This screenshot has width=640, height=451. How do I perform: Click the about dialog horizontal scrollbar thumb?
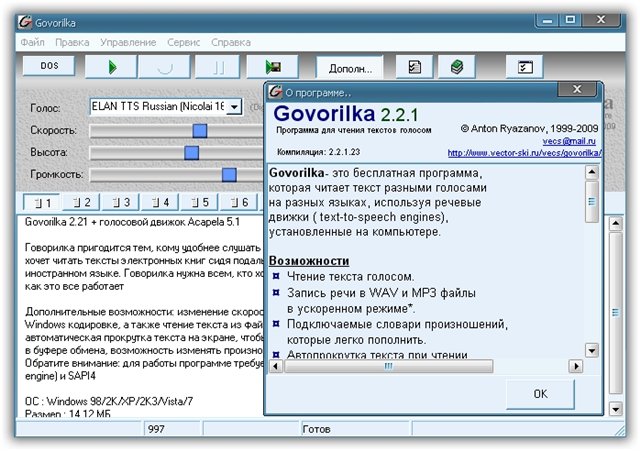pos(388,366)
